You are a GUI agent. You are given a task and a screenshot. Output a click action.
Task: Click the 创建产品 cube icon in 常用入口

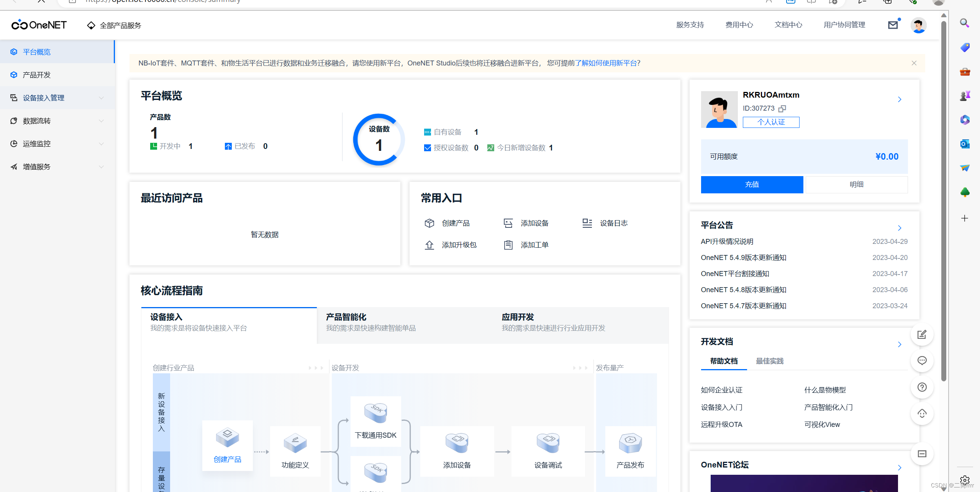[429, 223]
